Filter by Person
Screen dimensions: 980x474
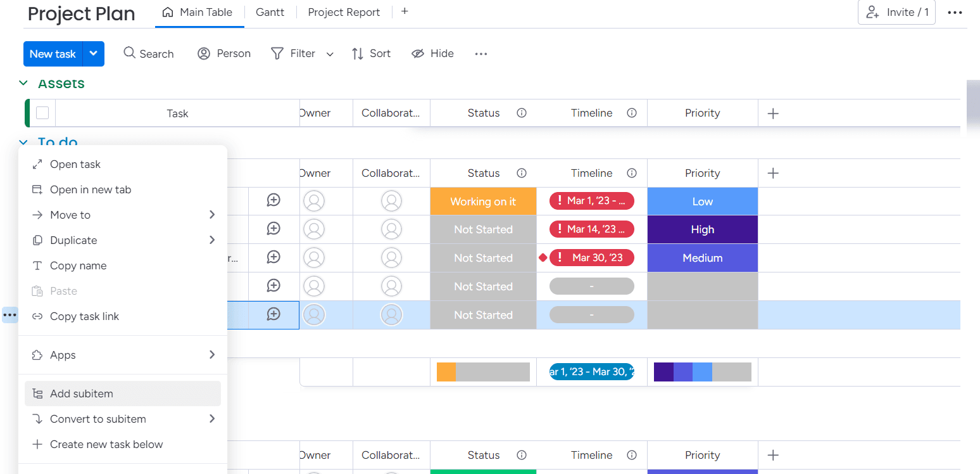[224, 54]
